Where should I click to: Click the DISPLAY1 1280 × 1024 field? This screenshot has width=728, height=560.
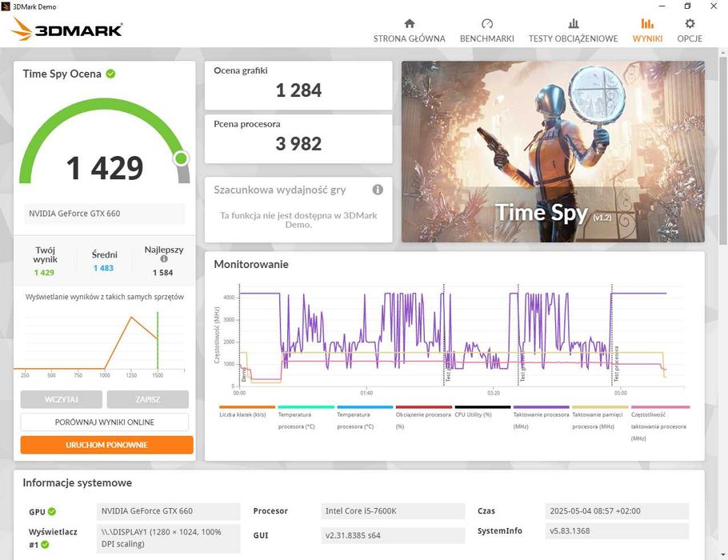[169, 538]
